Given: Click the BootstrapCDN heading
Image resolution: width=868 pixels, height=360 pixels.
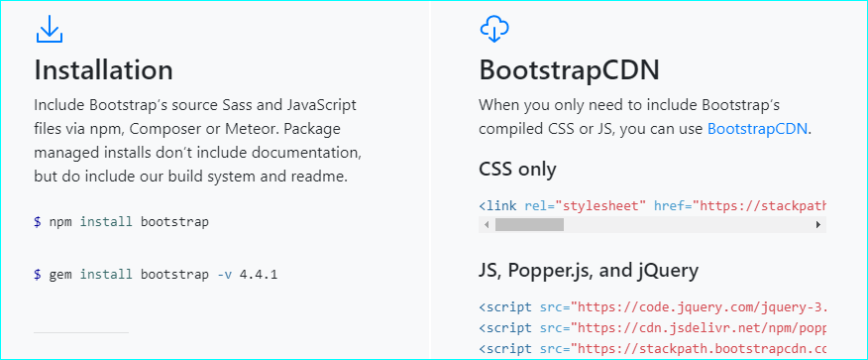Looking at the screenshot, I should 569,70.
